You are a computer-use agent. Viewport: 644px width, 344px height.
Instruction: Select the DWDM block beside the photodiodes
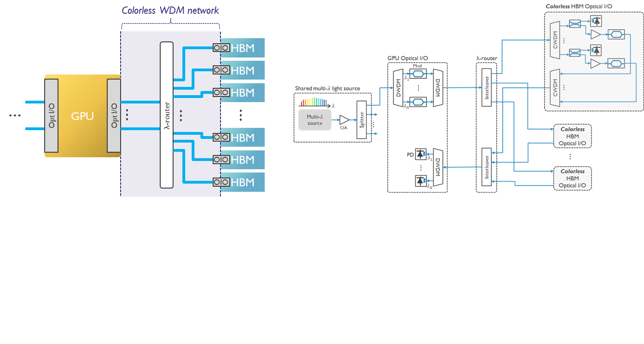pyautogui.click(x=437, y=168)
